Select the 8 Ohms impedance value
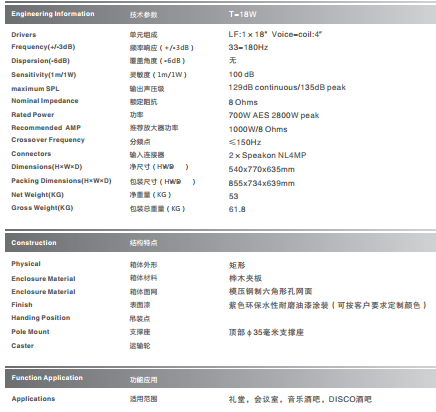Viewport: 436px width, 412px height. coord(243,102)
